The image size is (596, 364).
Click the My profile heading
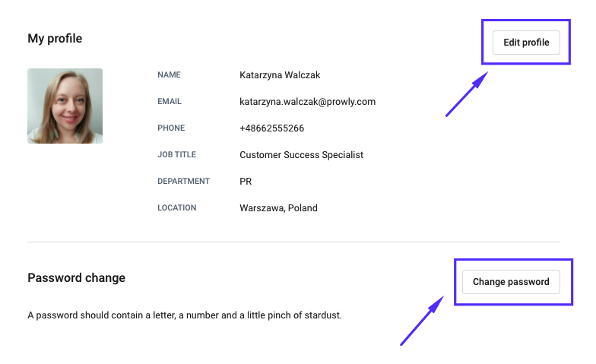[x=55, y=38]
